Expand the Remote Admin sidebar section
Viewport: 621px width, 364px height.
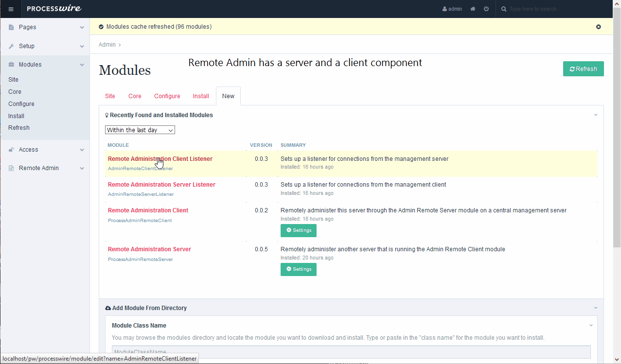[x=82, y=168]
